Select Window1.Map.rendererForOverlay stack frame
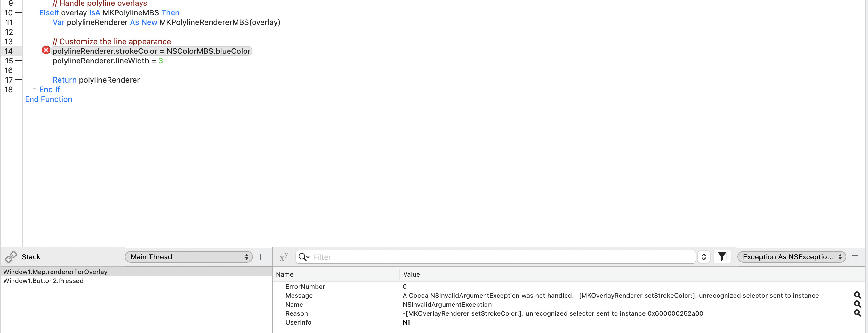 click(x=55, y=272)
